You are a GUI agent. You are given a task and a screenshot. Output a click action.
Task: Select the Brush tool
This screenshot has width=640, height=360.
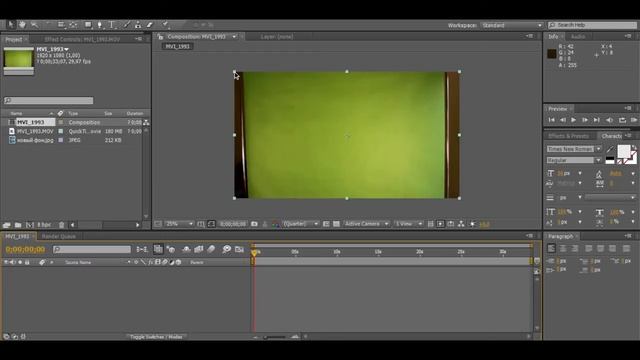pyautogui.click(x=126, y=25)
